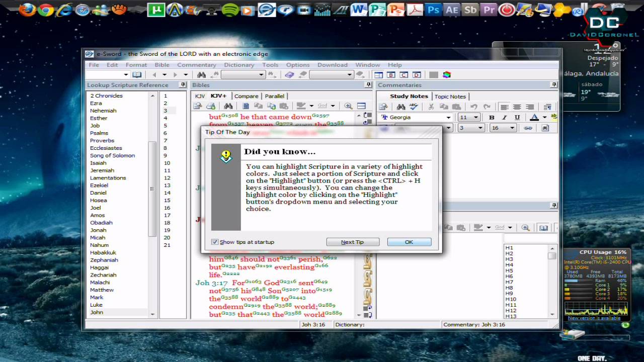
Task: Open Photoshop from the top dock
Action: point(433,10)
